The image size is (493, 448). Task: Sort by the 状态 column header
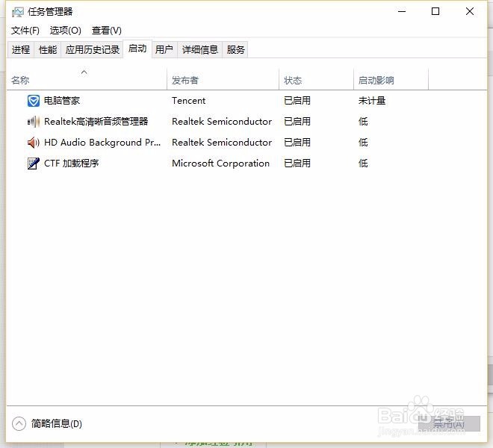pyautogui.click(x=316, y=79)
